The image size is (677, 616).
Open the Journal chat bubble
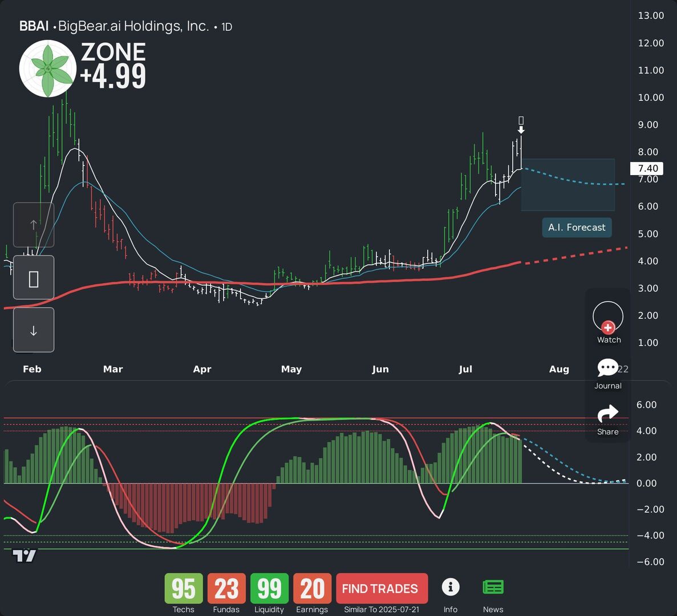(607, 368)
